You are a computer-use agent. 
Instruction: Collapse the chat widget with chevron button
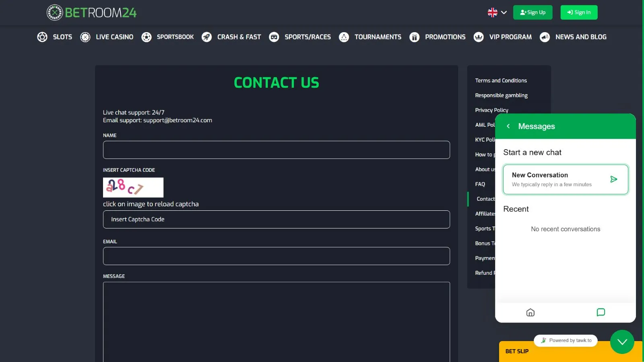click(622, 342)
